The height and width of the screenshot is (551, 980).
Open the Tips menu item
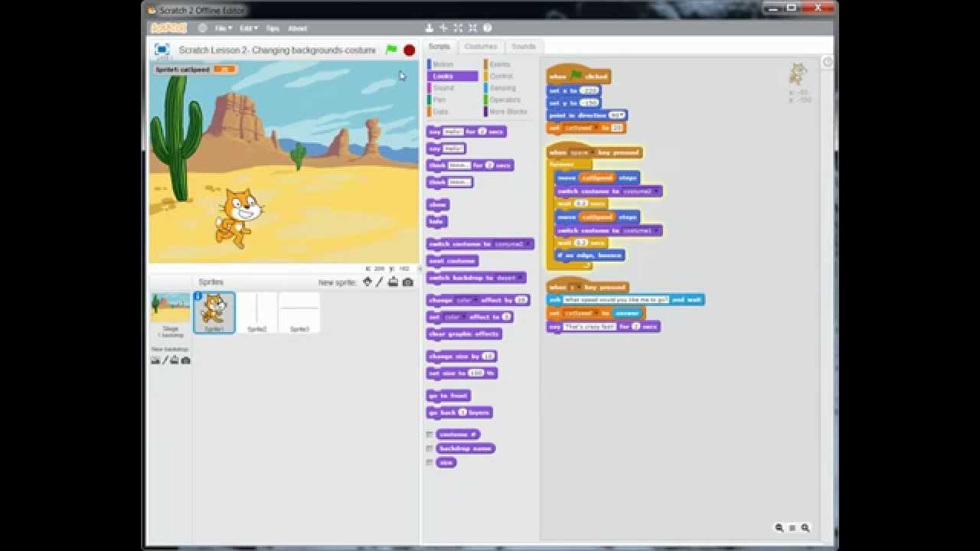272,28
